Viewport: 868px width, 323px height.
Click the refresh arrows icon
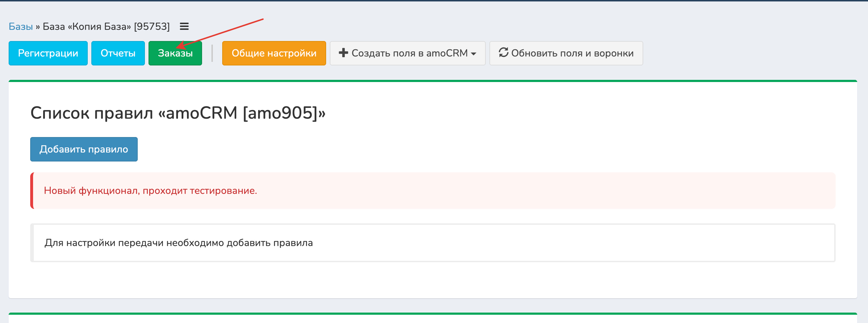click(503, 53)
